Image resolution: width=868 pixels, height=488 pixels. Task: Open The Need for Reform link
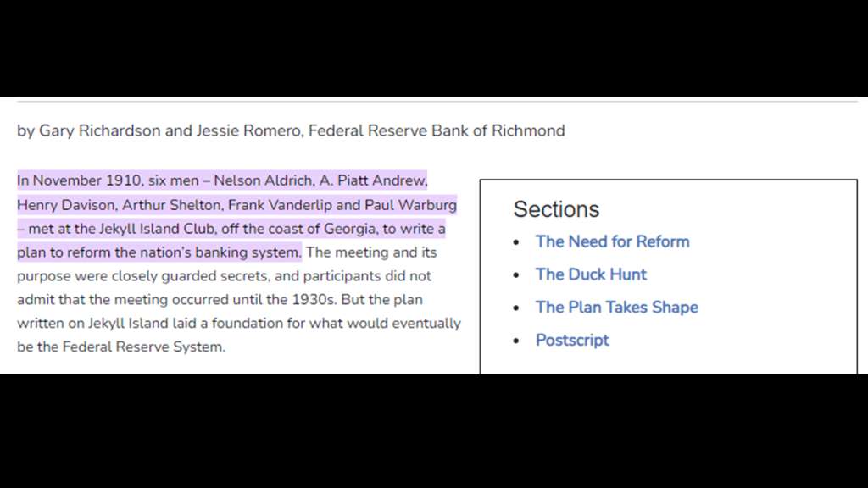[612, 241]
